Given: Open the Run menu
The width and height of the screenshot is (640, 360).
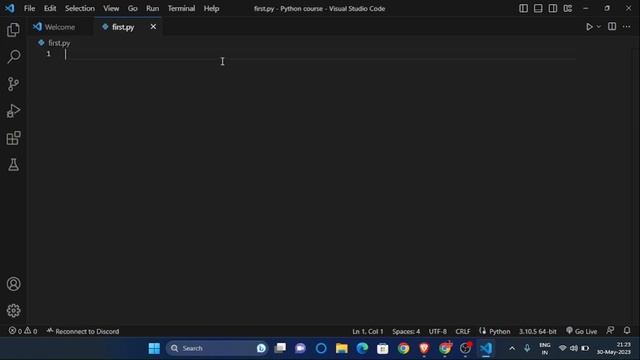Looking at the screenshot, I should click(x=153, y=9).
